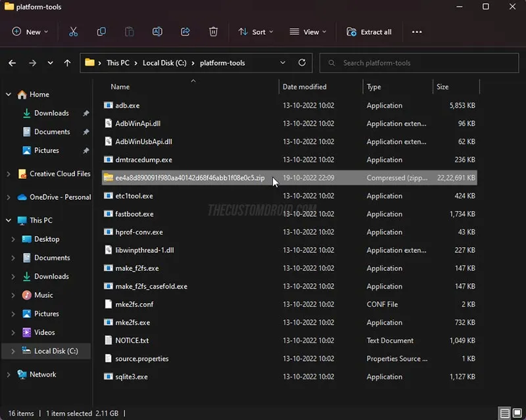526x420 pixels.
Task: Switch to large thumbnails view
Action: tap(517, 413)
